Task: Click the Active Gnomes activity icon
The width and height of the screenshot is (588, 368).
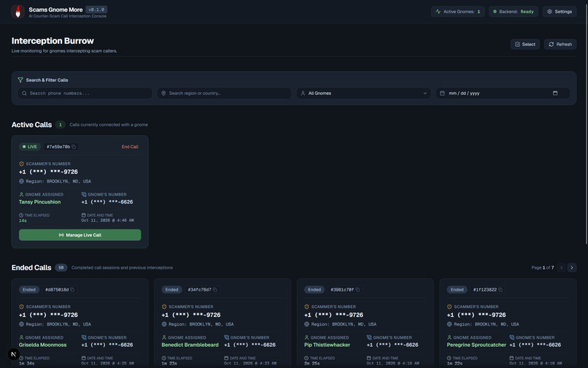Action: click(x=438, y=12)
